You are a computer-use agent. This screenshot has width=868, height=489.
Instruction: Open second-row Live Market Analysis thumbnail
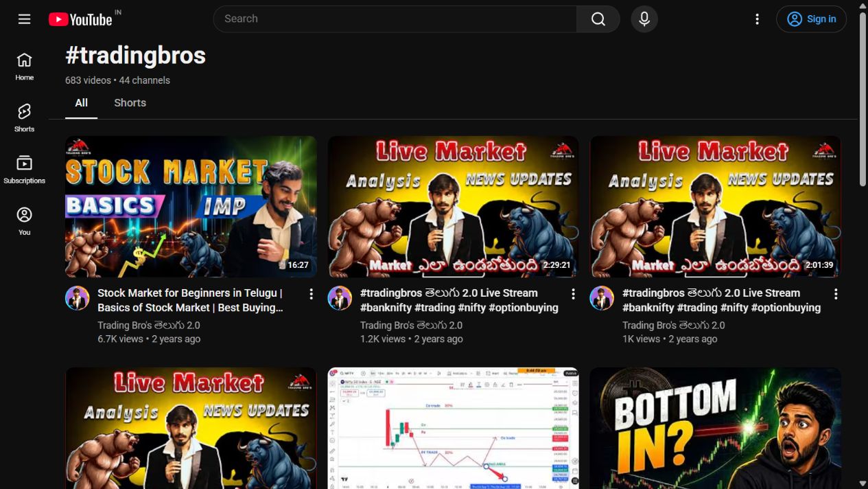(191, 428)
